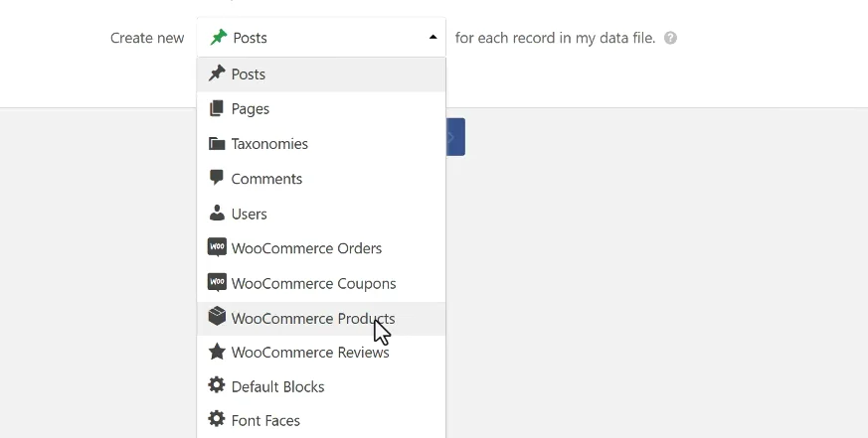Viewport: 868px width, 438px height.
Task: Click the 'Create new' label text
Action: 147,38
